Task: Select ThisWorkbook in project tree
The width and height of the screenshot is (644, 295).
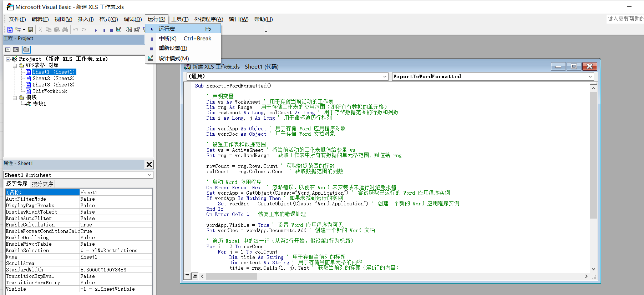Action: tap(50, 91)
